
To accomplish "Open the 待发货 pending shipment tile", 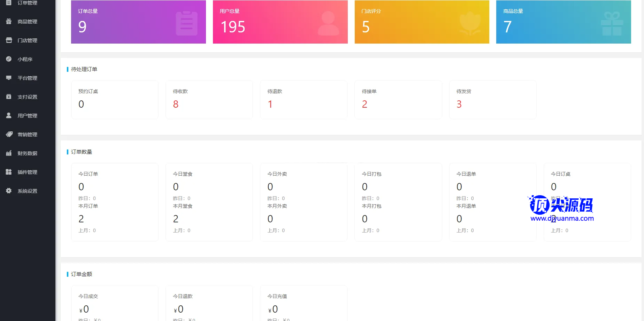I will [492, 100].
